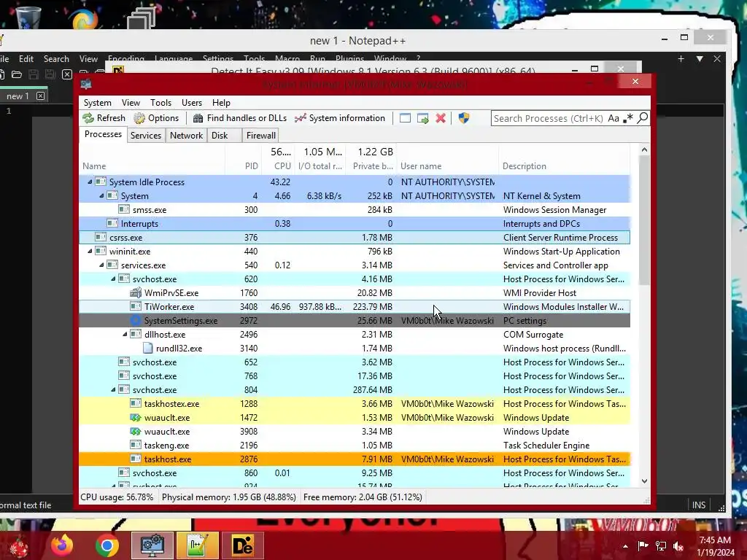Collapse svchost.exe PID 804 node
This screenshot has height=560, width=747.
(x=113, y=389)
